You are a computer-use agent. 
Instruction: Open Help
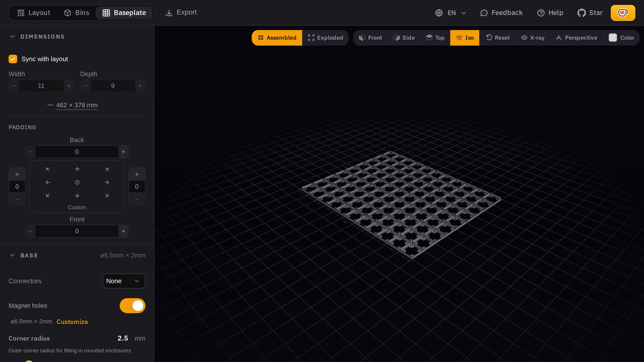point(550,13)
